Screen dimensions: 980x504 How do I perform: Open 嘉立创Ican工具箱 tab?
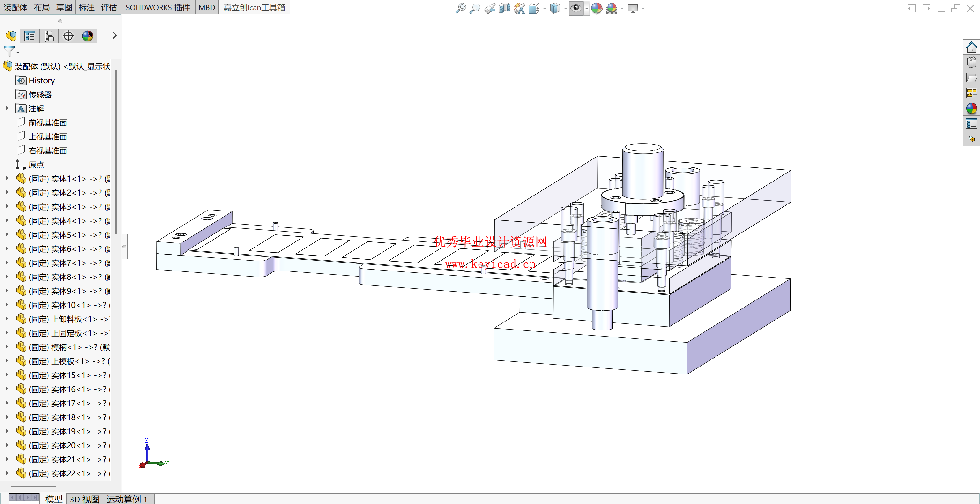[x=254, y=8]
